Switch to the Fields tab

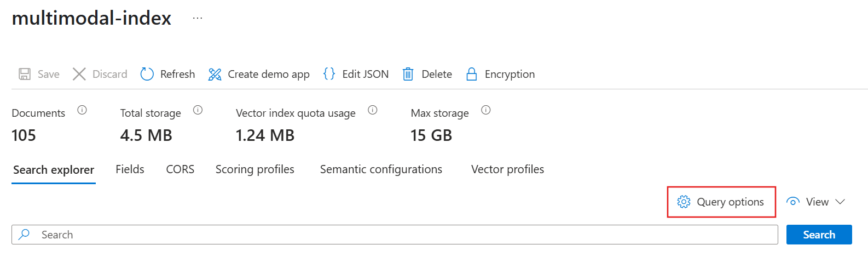(130, 169)
